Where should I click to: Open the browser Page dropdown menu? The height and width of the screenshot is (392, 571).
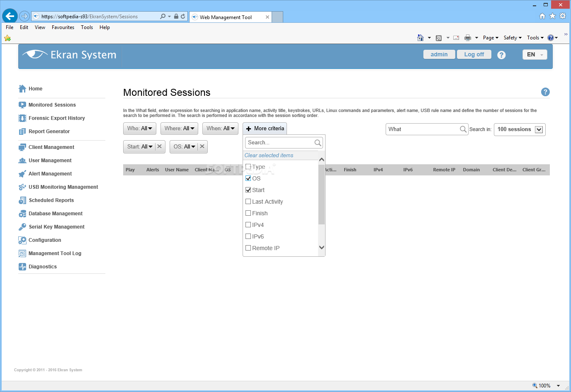click(491, 38)
